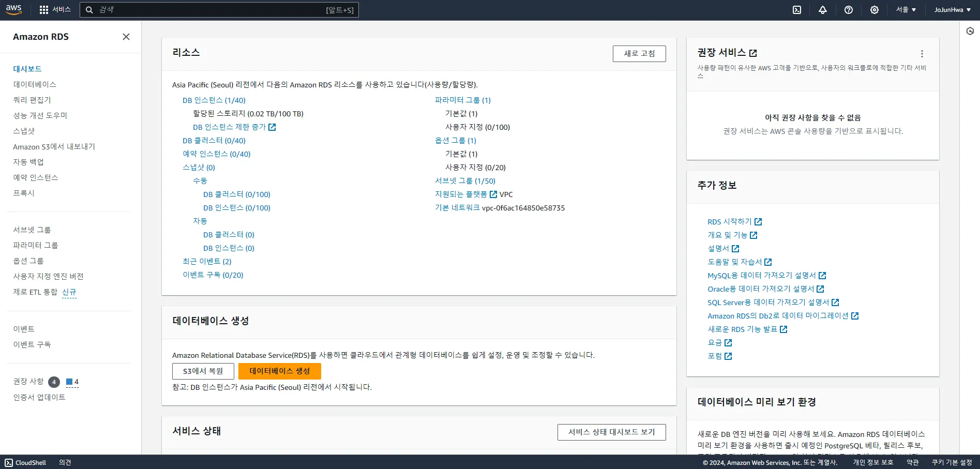Open 제로 ETL 통합 in sidebar
Screen dimensions: 980x469
(35, 292)
